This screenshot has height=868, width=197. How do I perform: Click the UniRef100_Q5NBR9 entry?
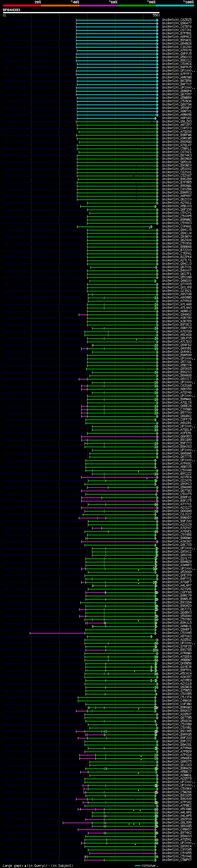click(177, 98)
